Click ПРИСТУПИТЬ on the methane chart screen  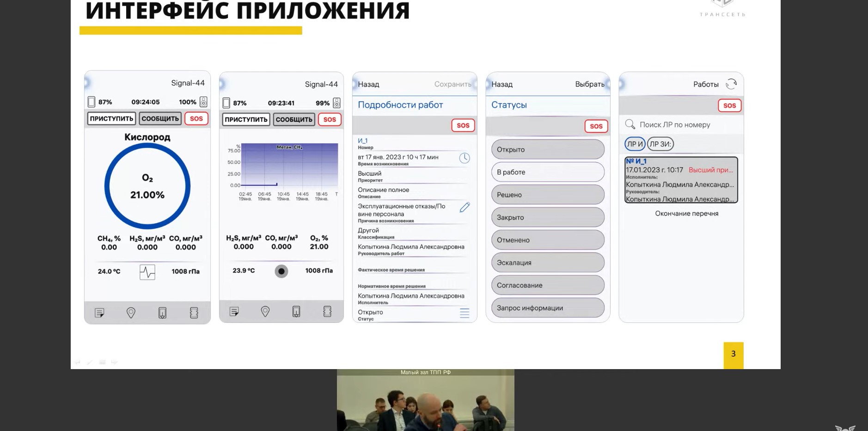click(246, 120)
